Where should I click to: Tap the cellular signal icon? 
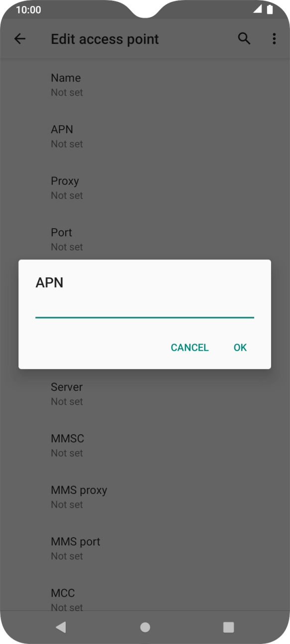point(257,9)
